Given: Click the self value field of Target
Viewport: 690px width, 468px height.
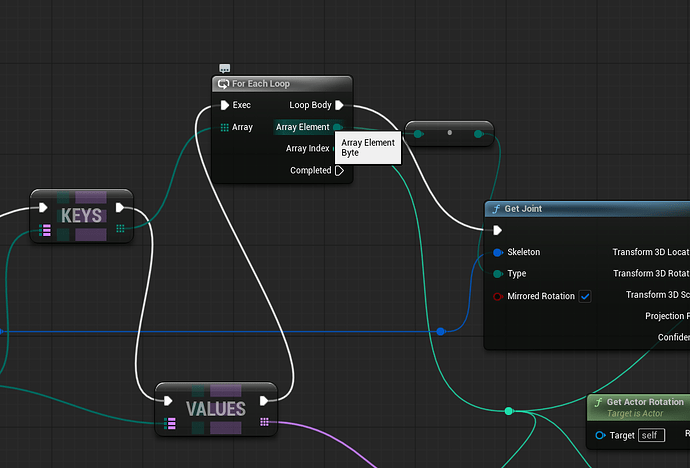Looking at the screenshot, I should pyautogui.click(x=651, y=435).
